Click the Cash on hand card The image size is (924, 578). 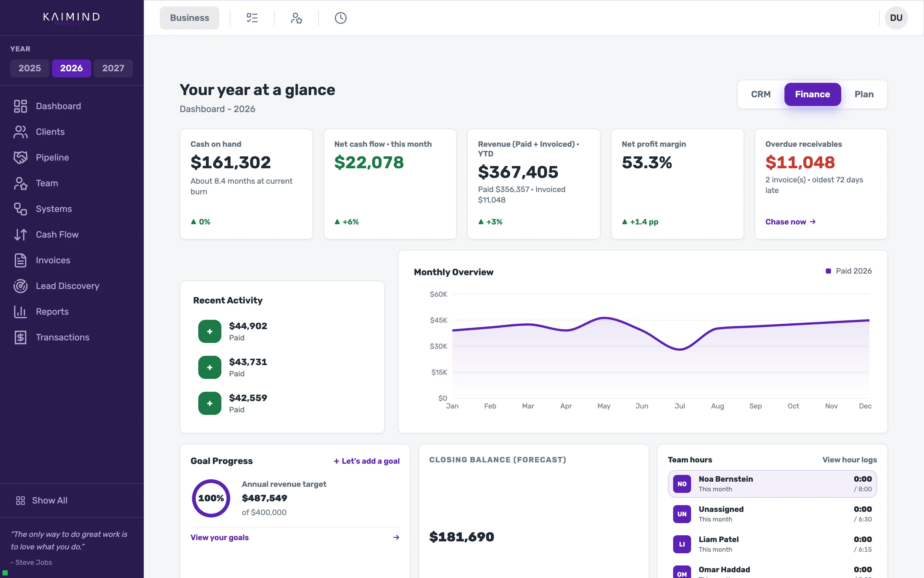pyautogui.click(x=246, y=184)
